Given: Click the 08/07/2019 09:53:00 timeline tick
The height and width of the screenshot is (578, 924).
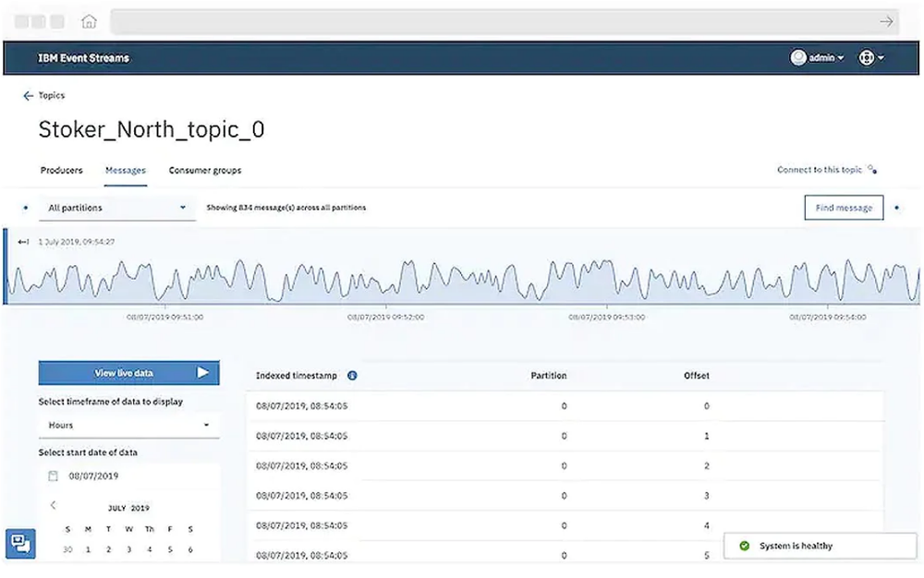Looking at the screenshot, I should click(x=606, y=317).
